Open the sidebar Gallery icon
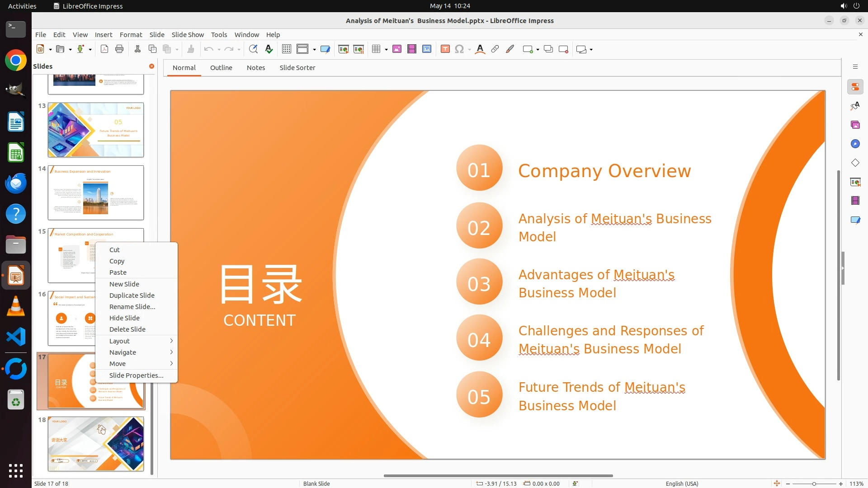Screen dimensions: 868x488 coord(855,125)
